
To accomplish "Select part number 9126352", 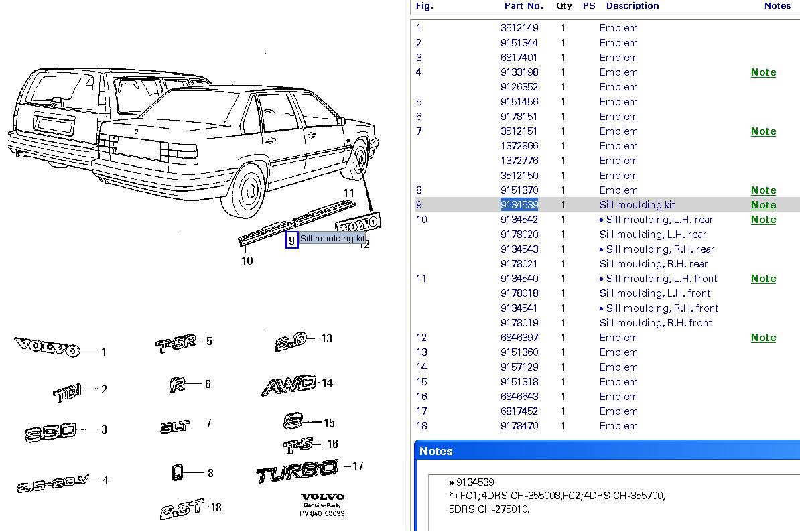I will pyautogui.click(x=519, y=87).
